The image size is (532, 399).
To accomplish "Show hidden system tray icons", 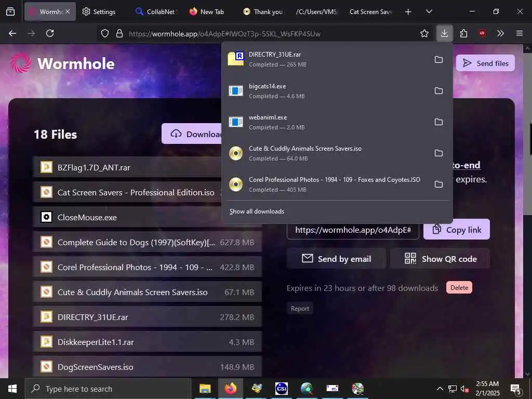I will (x=440, y=389).
